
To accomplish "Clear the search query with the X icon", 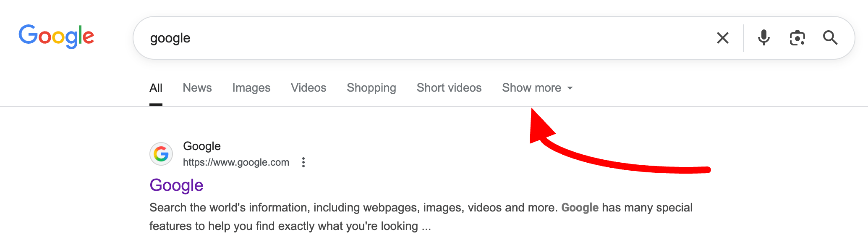I will coord(722,38).
